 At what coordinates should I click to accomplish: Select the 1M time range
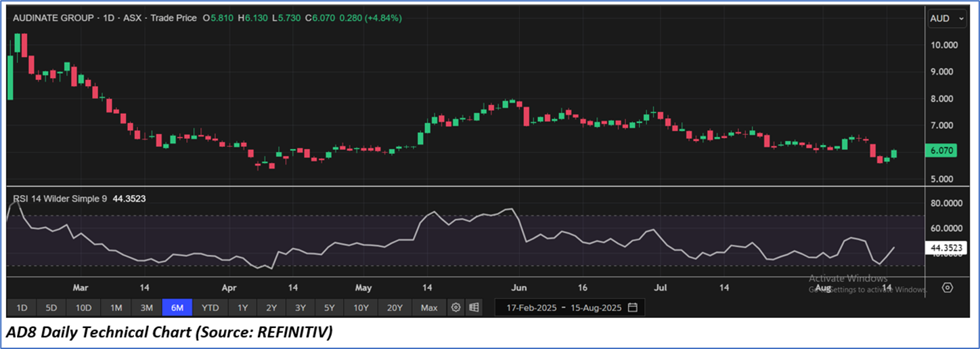116,308
